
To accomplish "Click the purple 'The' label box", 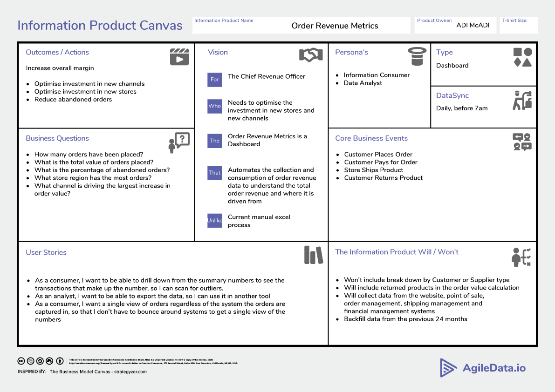I will point(214,141).
